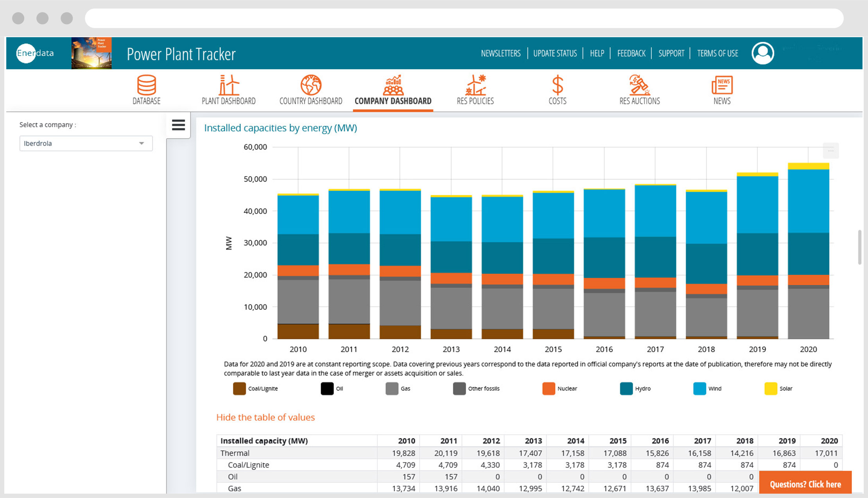
Task: Click the RES AUCTIONS tab label
Action: [x=640, y=101]
